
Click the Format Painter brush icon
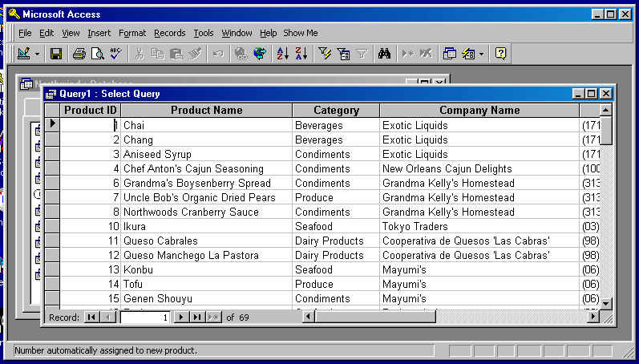pos(195,54)
